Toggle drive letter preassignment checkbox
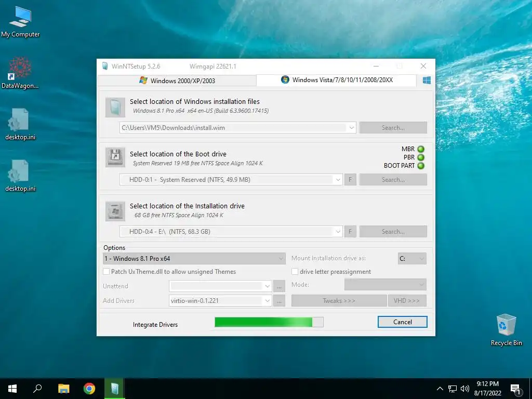Screen dimensions: 532x399 [x=295, y=271]
